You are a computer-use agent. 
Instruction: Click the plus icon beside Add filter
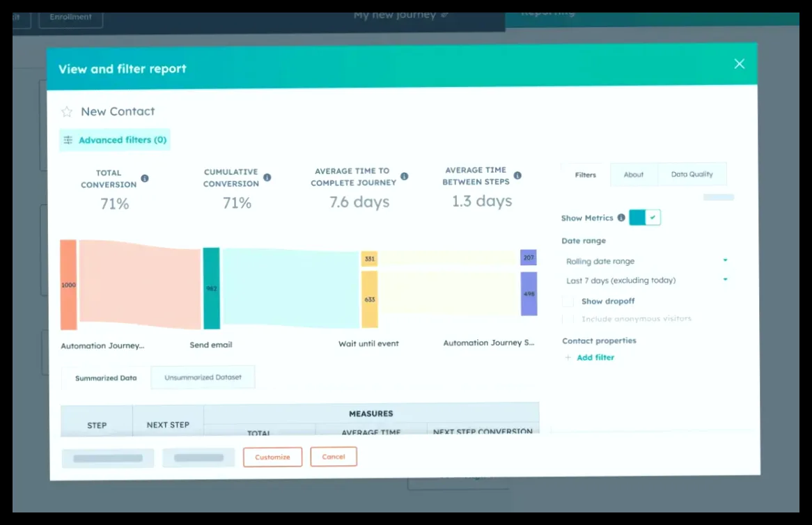pyautogui.click(x=568, y=357)
